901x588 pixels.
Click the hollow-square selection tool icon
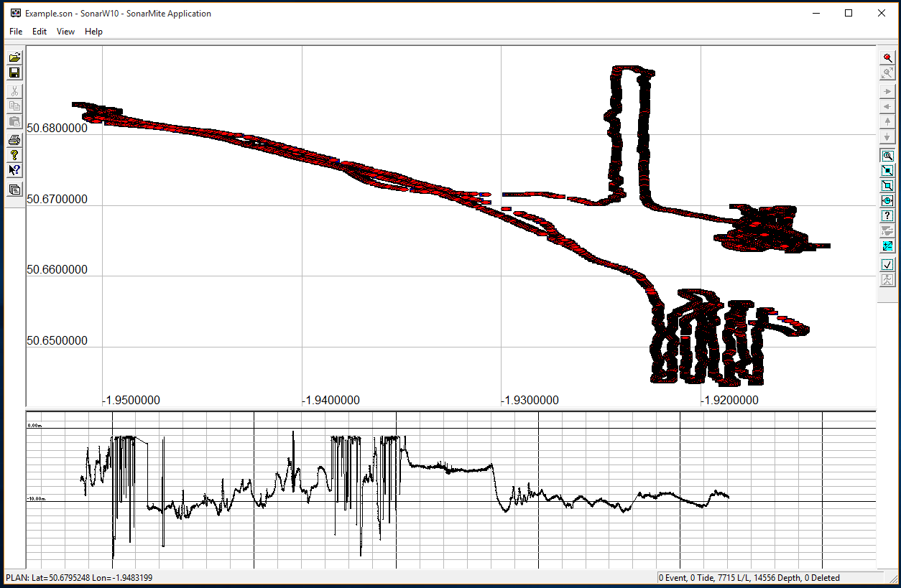tap(887, 186)
